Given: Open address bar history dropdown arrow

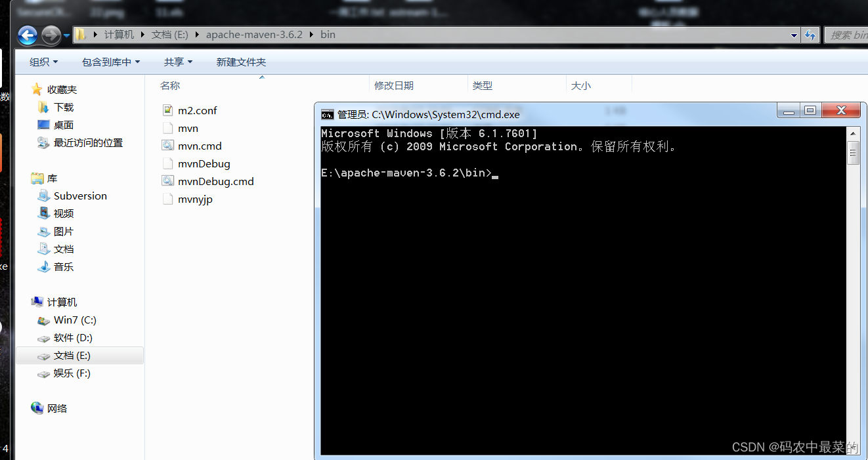Looking at the screenshot, I should [794, 35].
